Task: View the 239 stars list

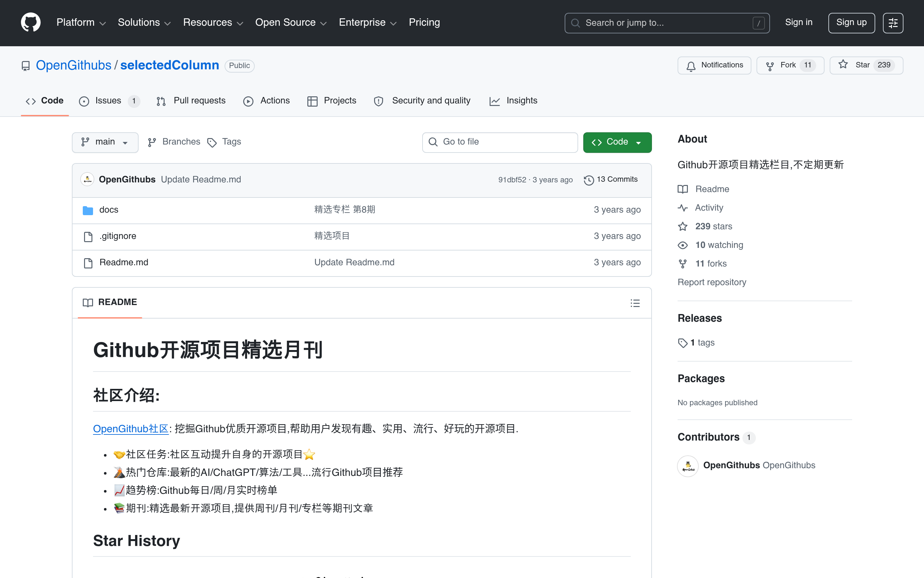Action: click(705, 226)
